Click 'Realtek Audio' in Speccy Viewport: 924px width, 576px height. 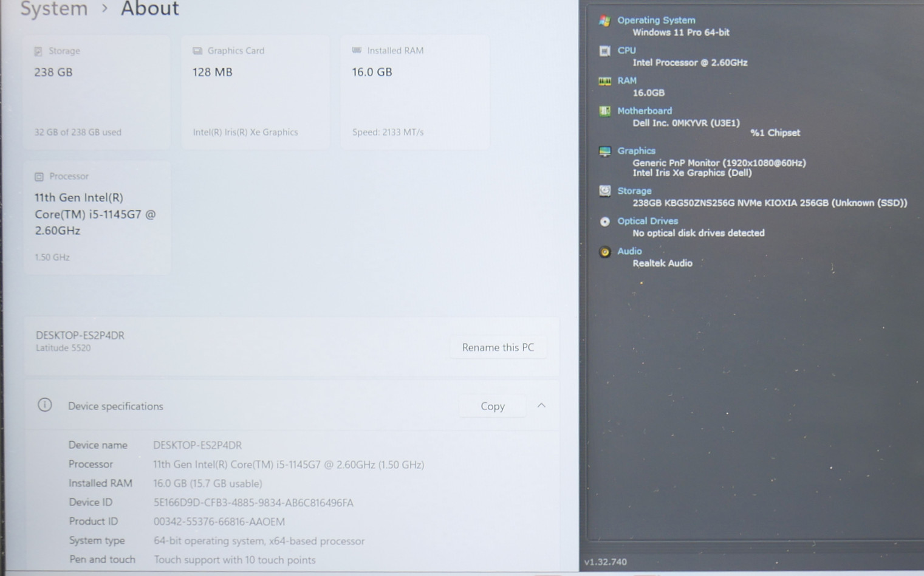662,263
